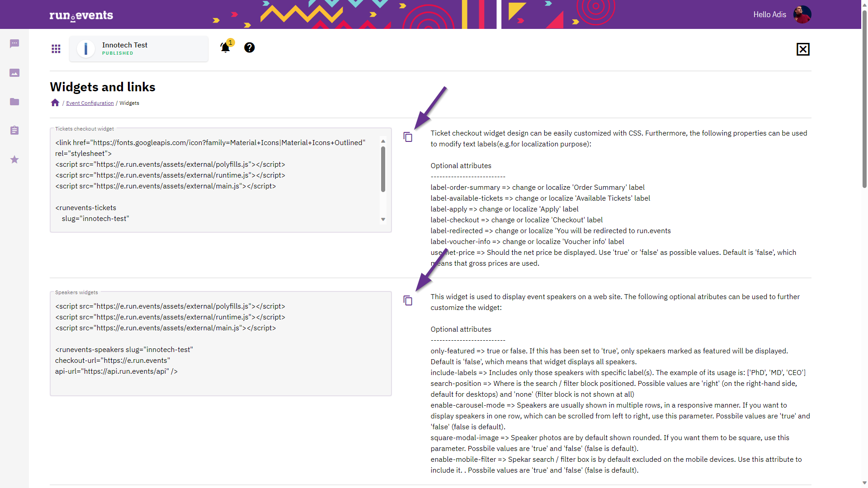Click the '<runevents-speakers slug' code line
This screenshot has width=868, height=488.
tap(124, 350)
